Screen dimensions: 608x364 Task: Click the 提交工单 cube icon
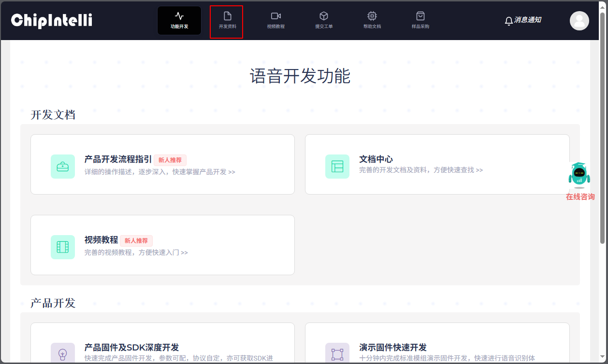(x=324, y=16)
